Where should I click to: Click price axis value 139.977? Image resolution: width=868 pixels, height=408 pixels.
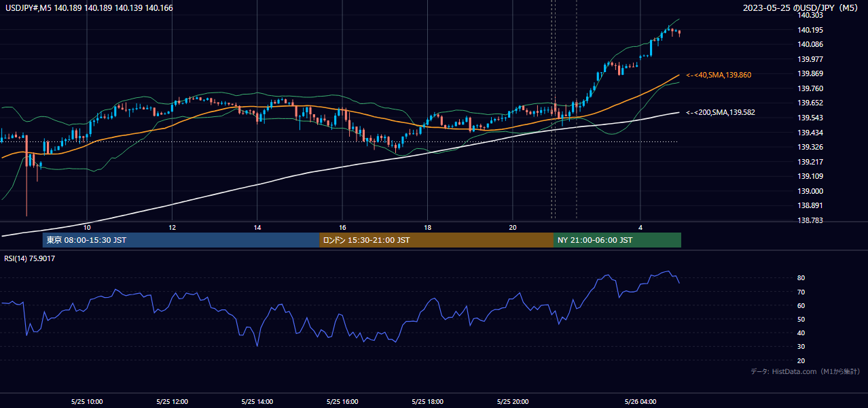pos(810,59)
